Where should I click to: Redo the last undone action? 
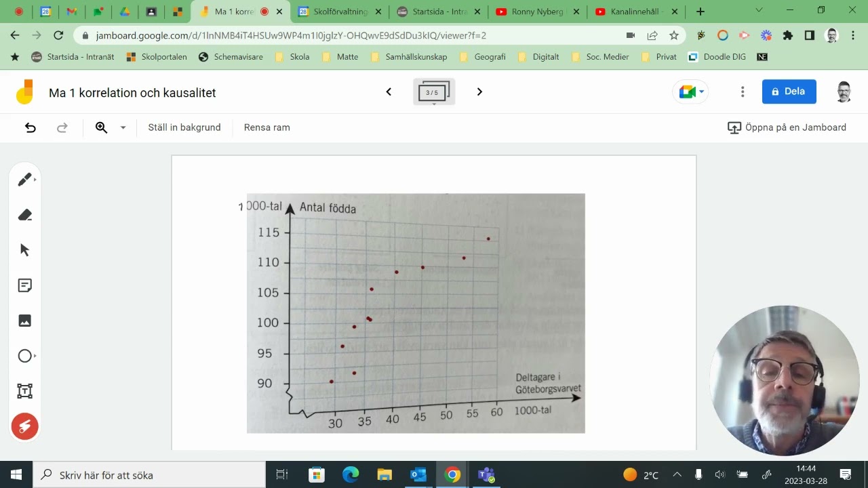[x=62, y=127]
